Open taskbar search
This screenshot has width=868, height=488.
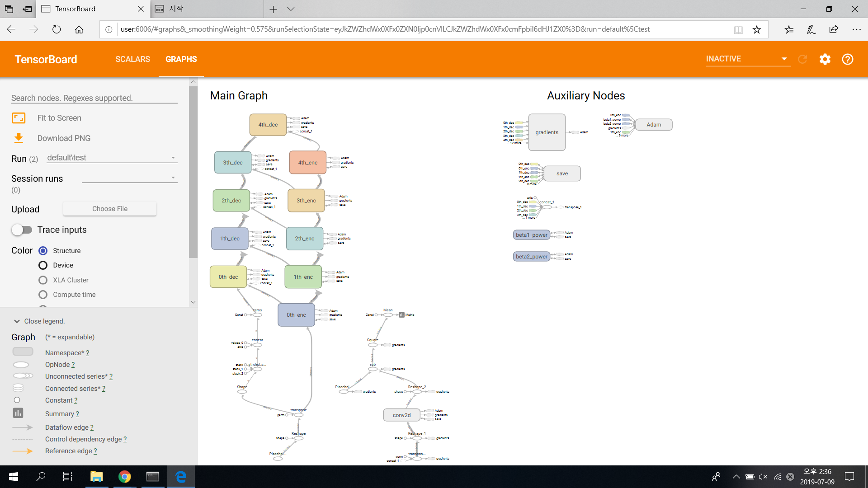41,477
